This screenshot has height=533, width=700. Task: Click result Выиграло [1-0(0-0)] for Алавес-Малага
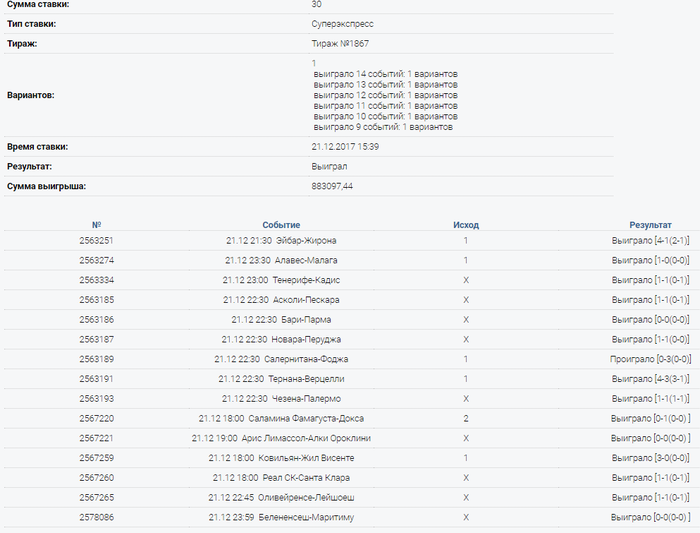click(650, 260)
